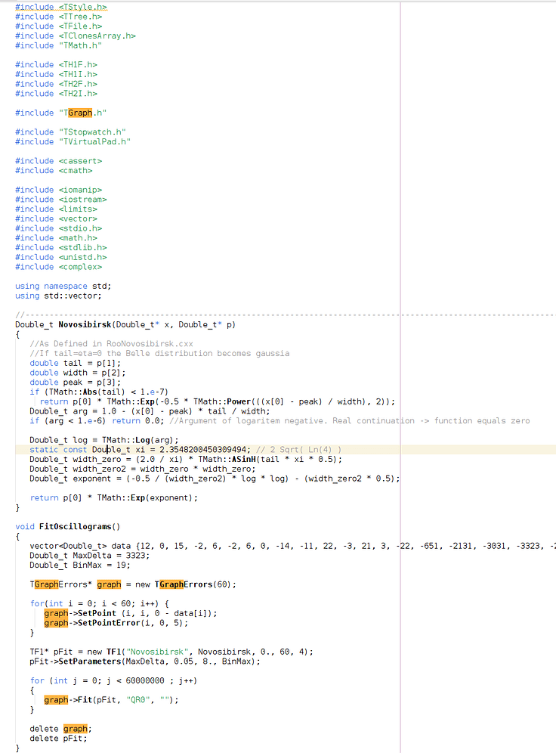Click 'SetPointError' method call
Viewport: 556px width, 756px height.
109,623
